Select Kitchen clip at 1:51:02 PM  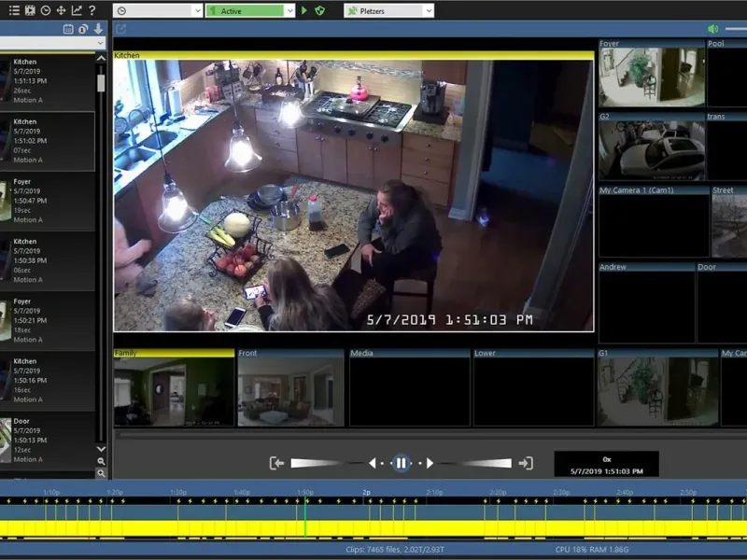(x=48, y=141)
